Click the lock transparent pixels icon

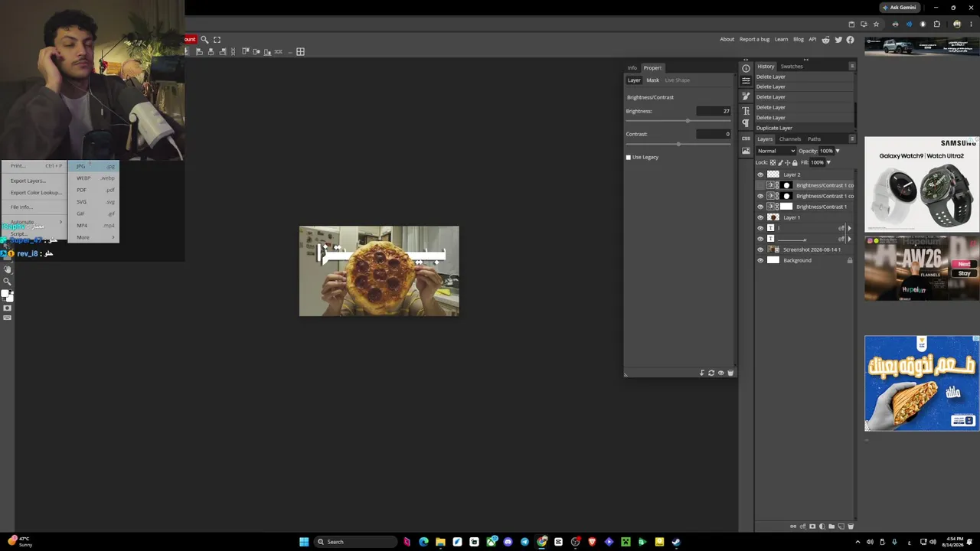point(773,162)
